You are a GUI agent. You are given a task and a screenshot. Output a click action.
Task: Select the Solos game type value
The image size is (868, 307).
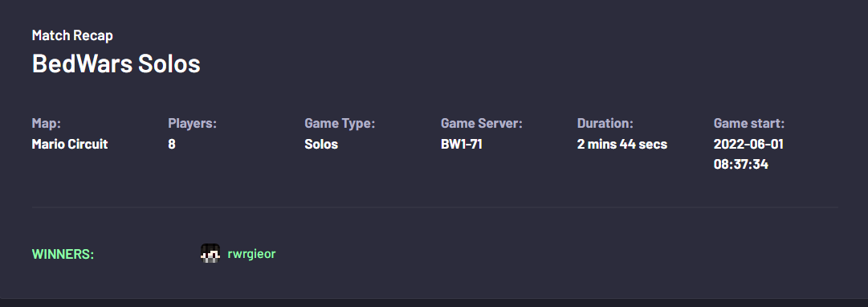click(321, 144)
